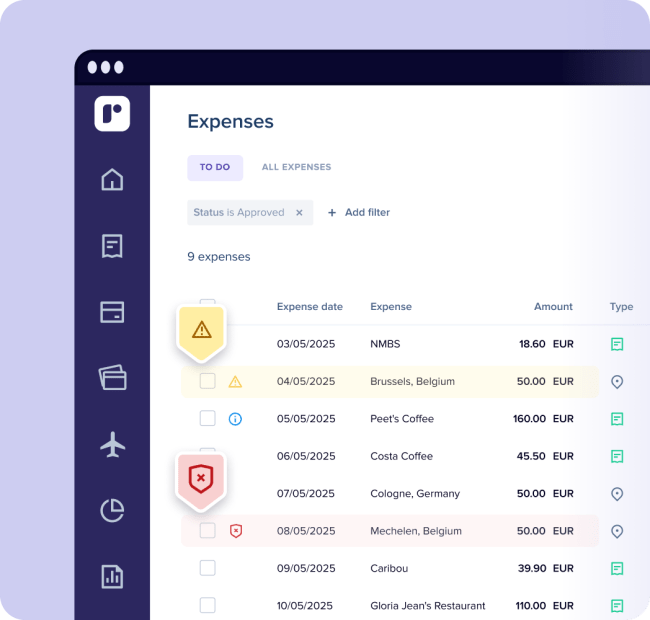Image resolution: width=650 pixels, height=620 pixels.
Task: Open the receipts icon in sidebar
Action: pyautogui.click(x=112, y=246)
